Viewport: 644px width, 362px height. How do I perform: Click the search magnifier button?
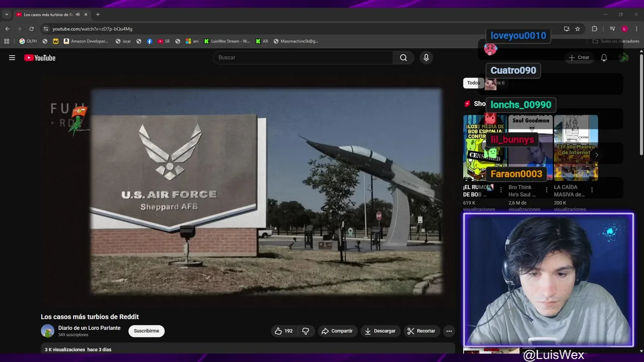(404, 57)
